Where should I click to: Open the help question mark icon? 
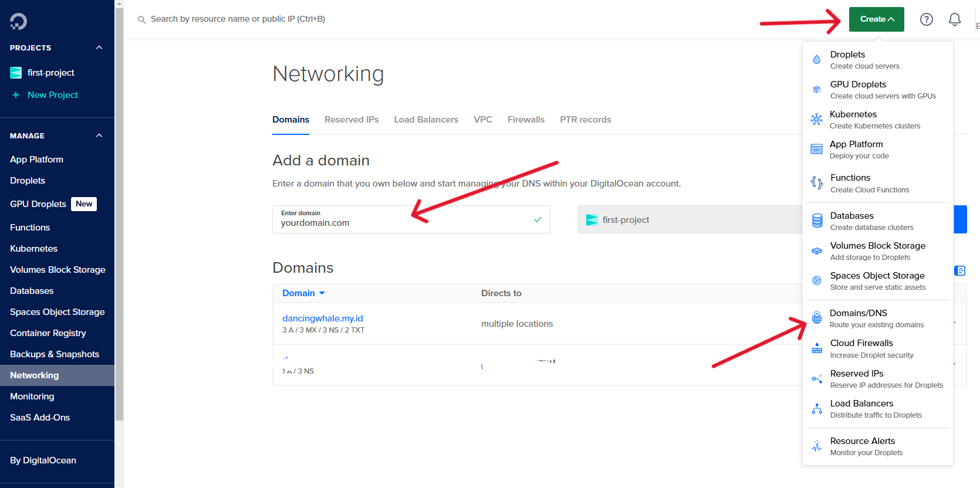pyautogui.click(x=927, y=19)
